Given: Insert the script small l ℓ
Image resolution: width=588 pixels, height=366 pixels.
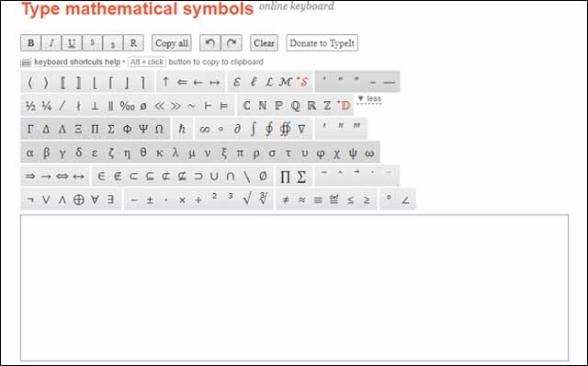Looking at the screenshot, I should [x=254, y=82].
